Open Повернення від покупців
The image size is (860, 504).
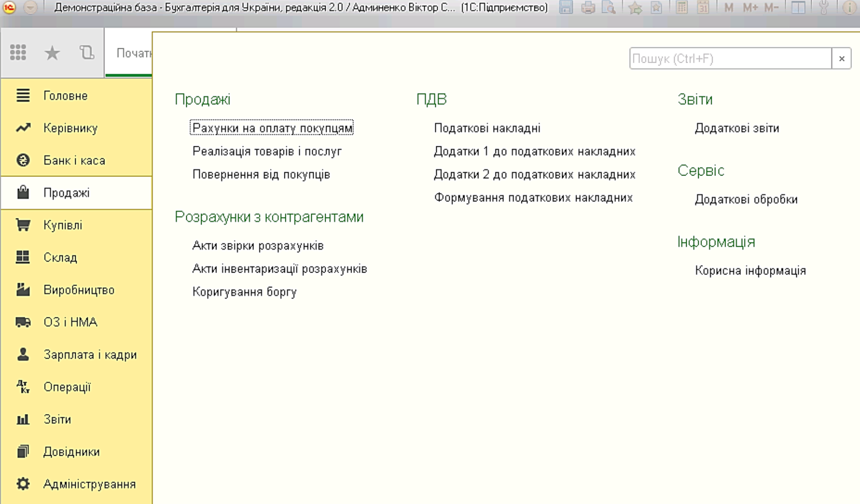(261, 175)
